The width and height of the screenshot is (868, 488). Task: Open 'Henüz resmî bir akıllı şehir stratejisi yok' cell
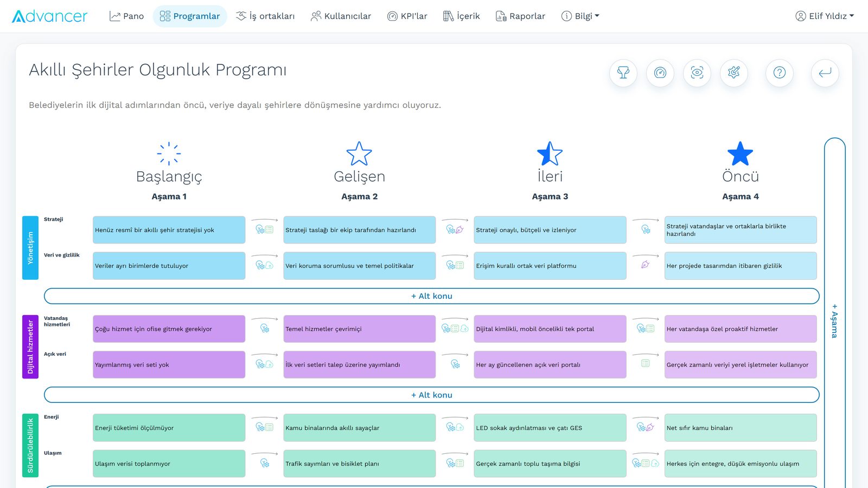point(169,230)
